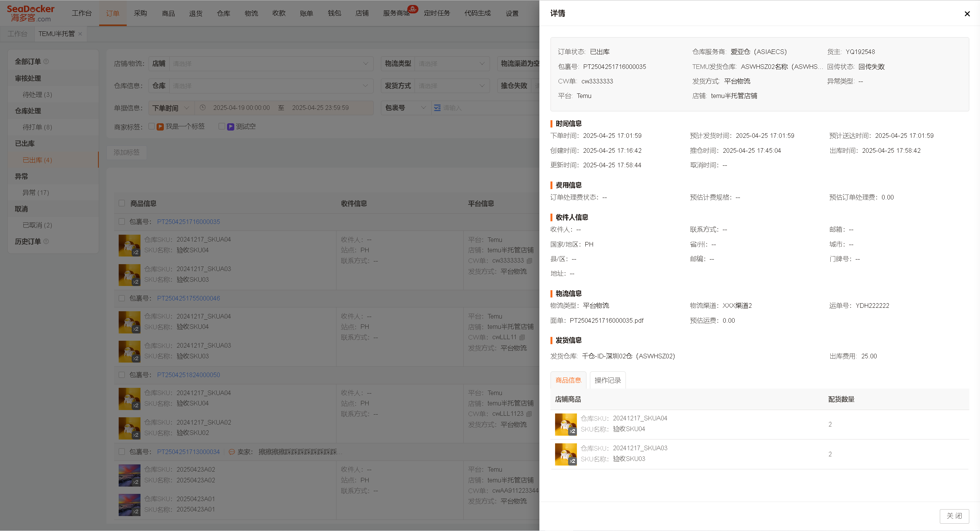
Task: Check the box for package PT2504251755000046
Action: coord(122,298)
